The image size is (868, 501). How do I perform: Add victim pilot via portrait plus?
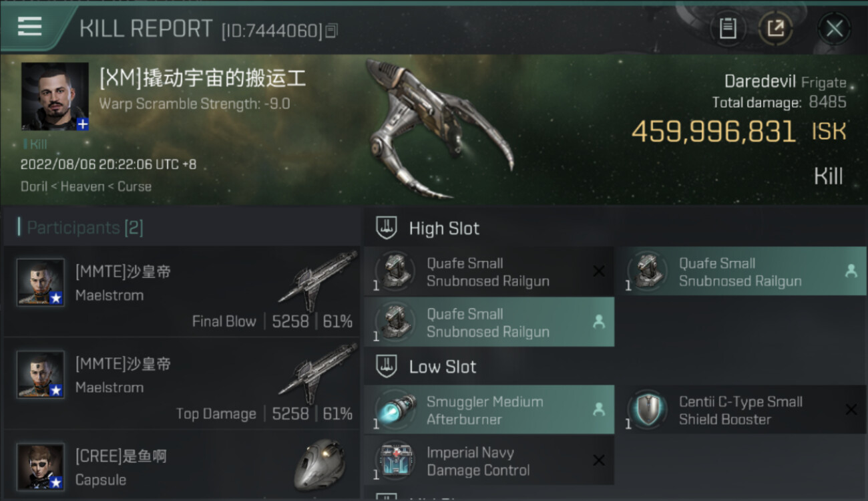pos(82,124)
